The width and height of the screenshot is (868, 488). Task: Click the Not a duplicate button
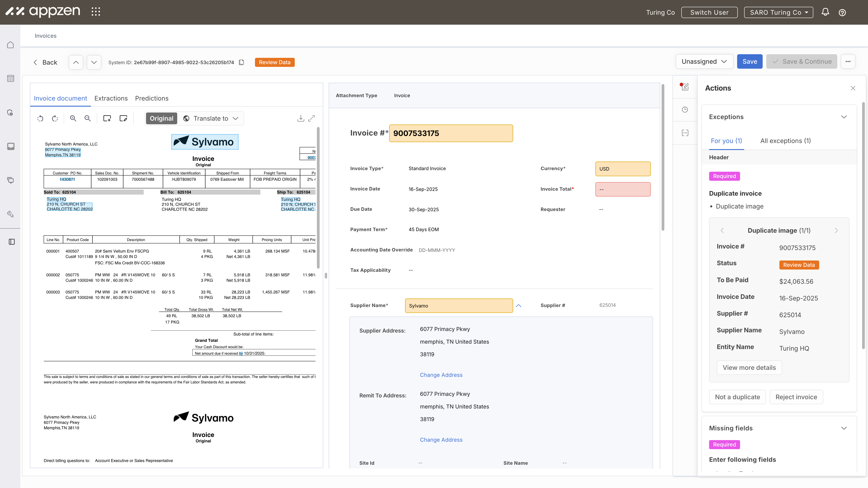[737, 397]
